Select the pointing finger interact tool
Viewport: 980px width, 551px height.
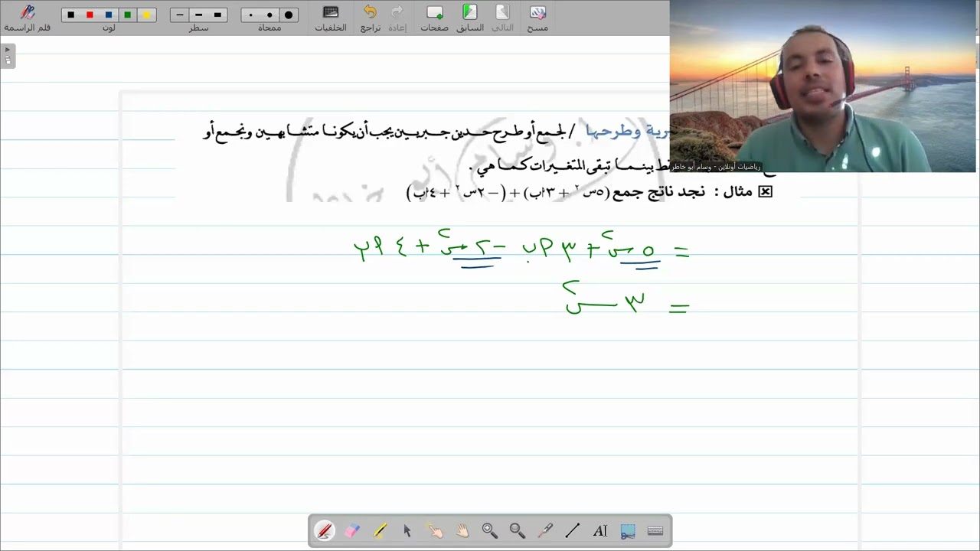point(435,530)
